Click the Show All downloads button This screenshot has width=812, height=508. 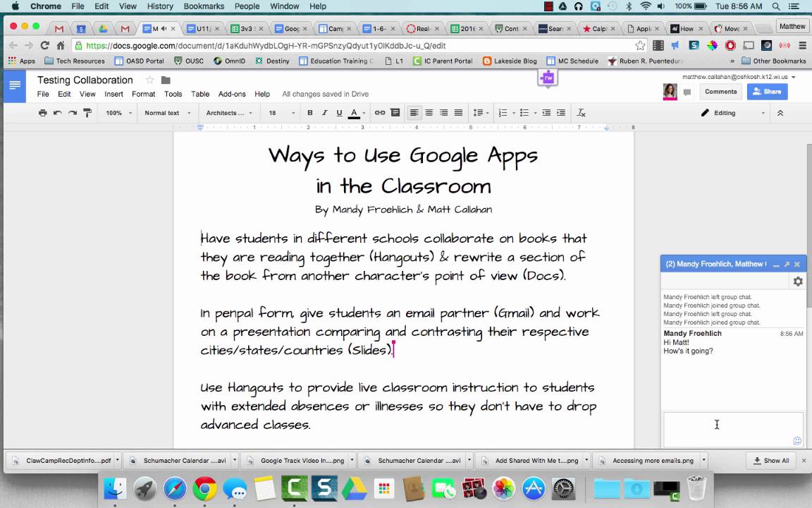772,460
